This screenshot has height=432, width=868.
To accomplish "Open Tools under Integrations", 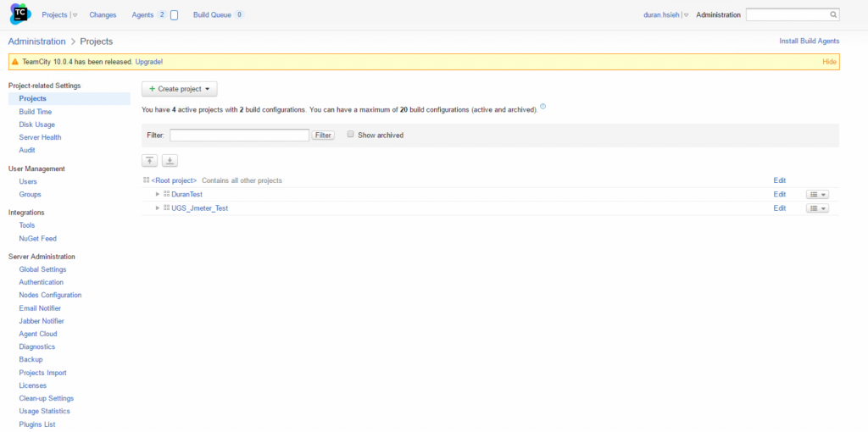I will pos(27,225).
